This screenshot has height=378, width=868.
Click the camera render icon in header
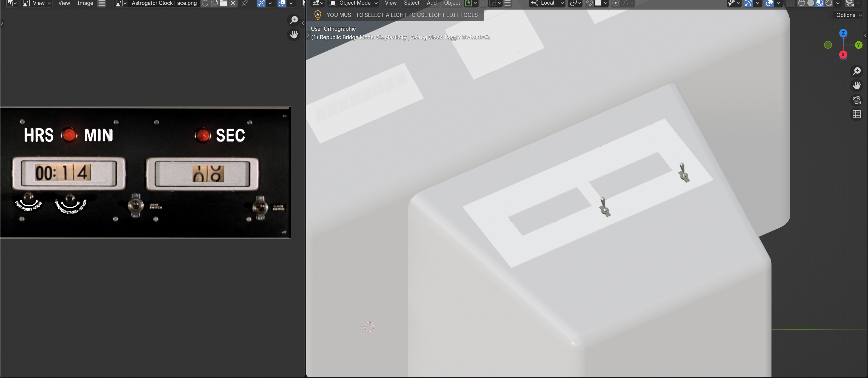[x=850, y=3]
